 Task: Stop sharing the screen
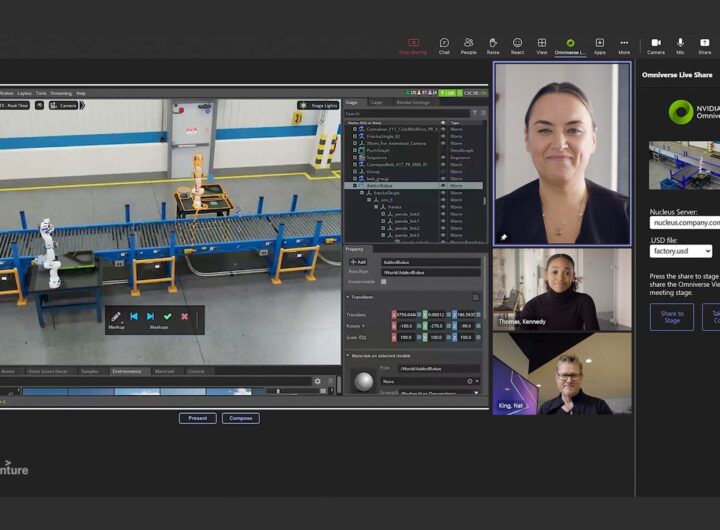413,46
